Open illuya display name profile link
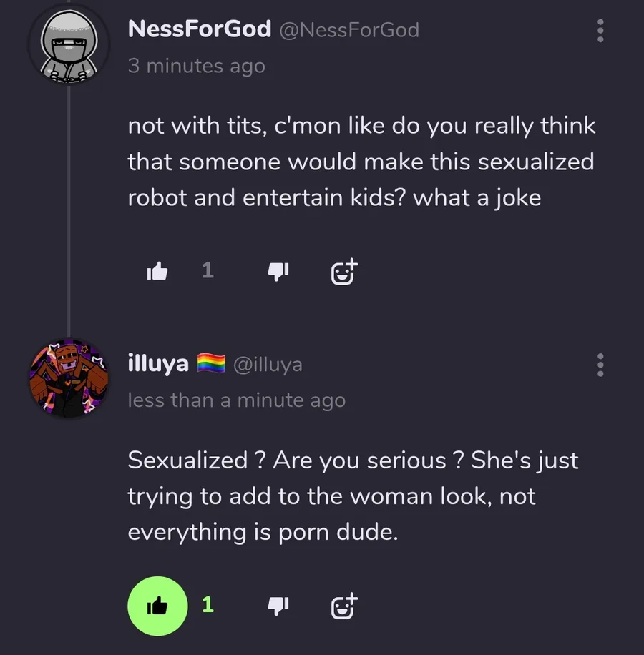 point(158,364)
